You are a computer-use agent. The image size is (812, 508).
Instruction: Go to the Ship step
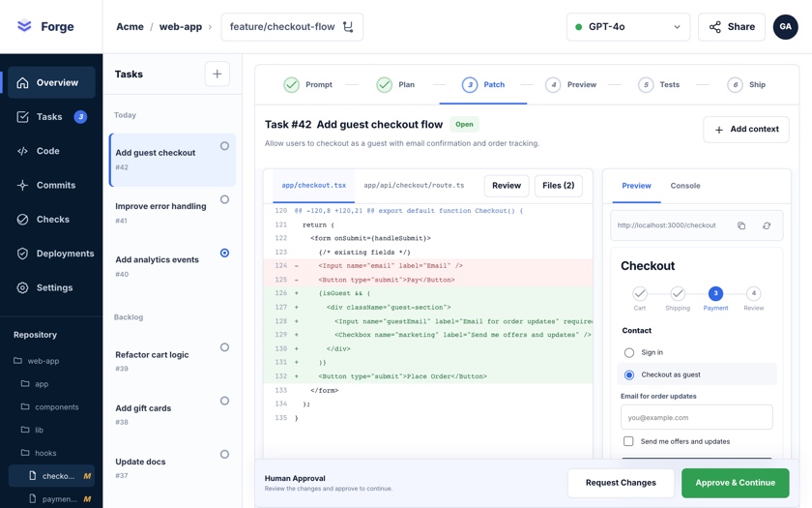pyautogui.click(x=746, y=84)
